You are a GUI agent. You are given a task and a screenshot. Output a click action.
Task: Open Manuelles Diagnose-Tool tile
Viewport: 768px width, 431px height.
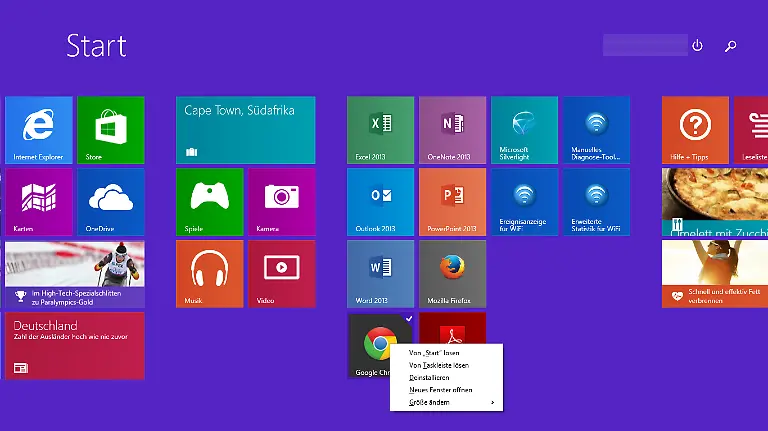pyautogui.click(x=597, y=130)
